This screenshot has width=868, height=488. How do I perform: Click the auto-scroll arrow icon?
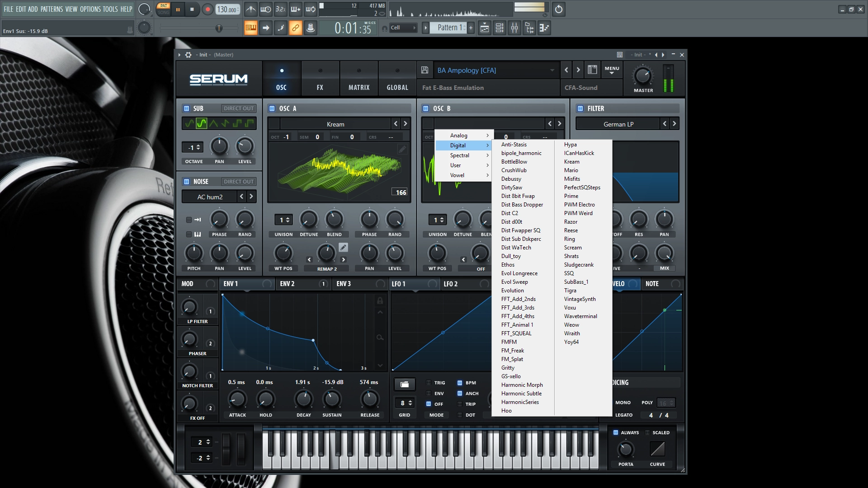266,28
